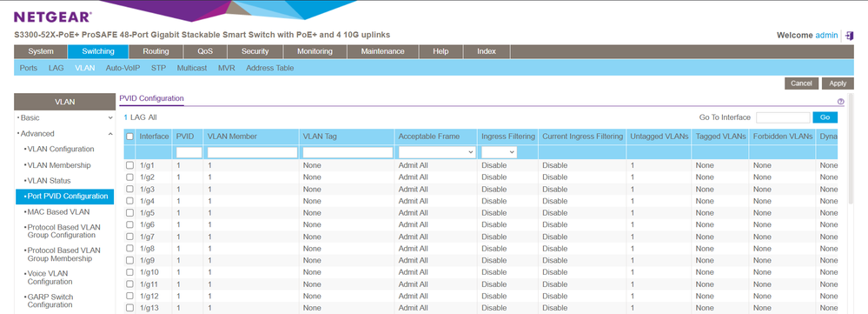
Task: Open the System main tab
Action: click(41, 51)
